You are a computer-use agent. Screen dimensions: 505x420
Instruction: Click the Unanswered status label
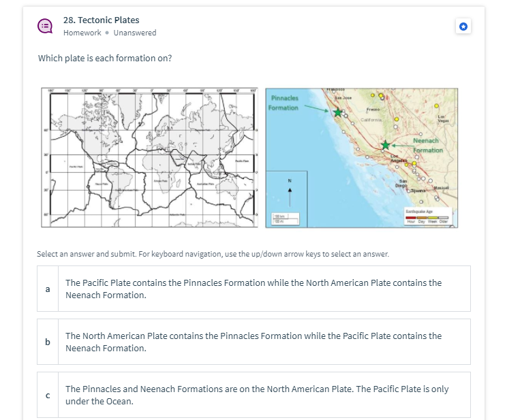[x=135, y=33]
